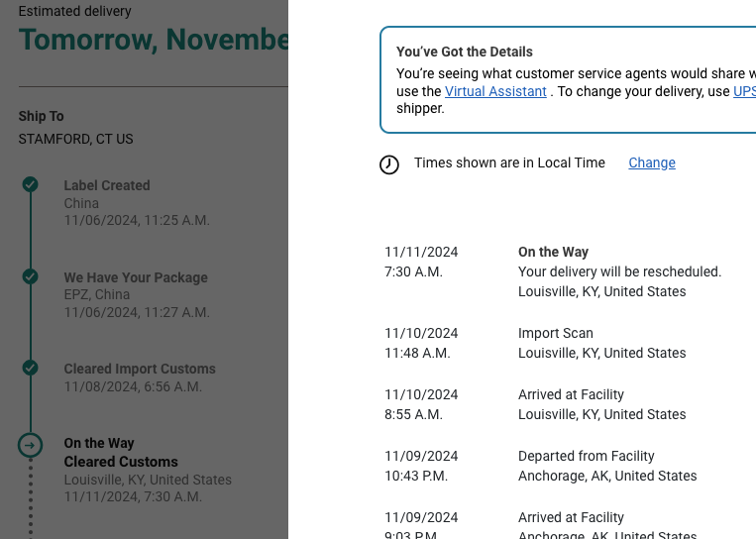The width and height of the screenshot is (756, 539).
Task: Open the UPS link in details box
Action: [x=744, y=91]
